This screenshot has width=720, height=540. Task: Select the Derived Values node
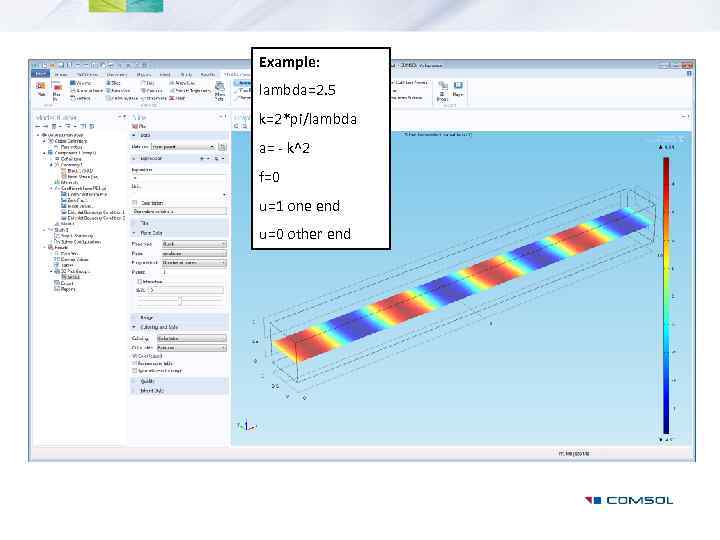[x=71, y=259]
